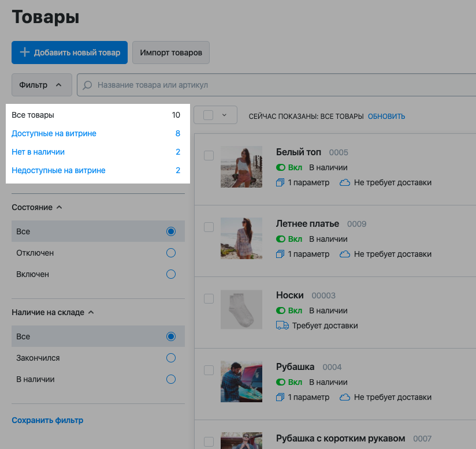The height and width of the screenshot is (449, 476).
Task: Click the Рубашка 0004 product thumbnail
Action: coord(241,381)
